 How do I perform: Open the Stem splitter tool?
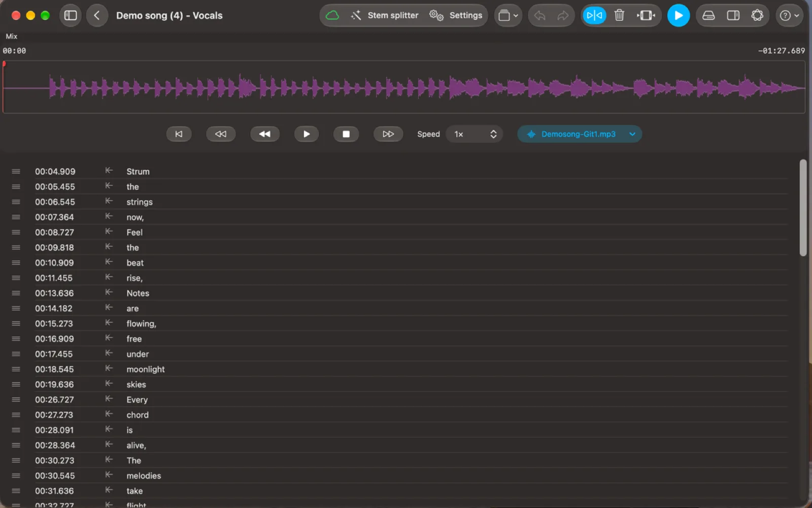[x=385, y=15]
